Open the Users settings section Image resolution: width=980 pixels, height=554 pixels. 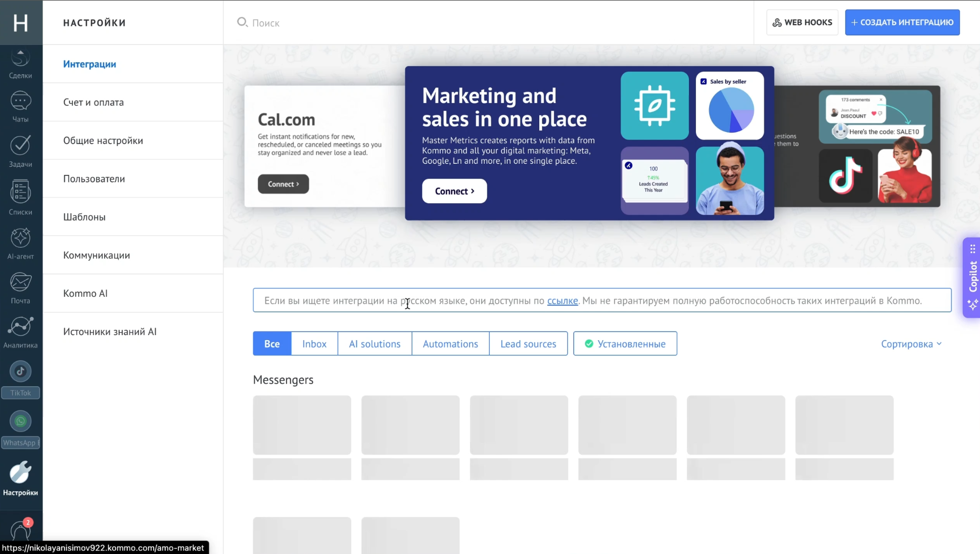pyautogui.click(x=94, y=179)
